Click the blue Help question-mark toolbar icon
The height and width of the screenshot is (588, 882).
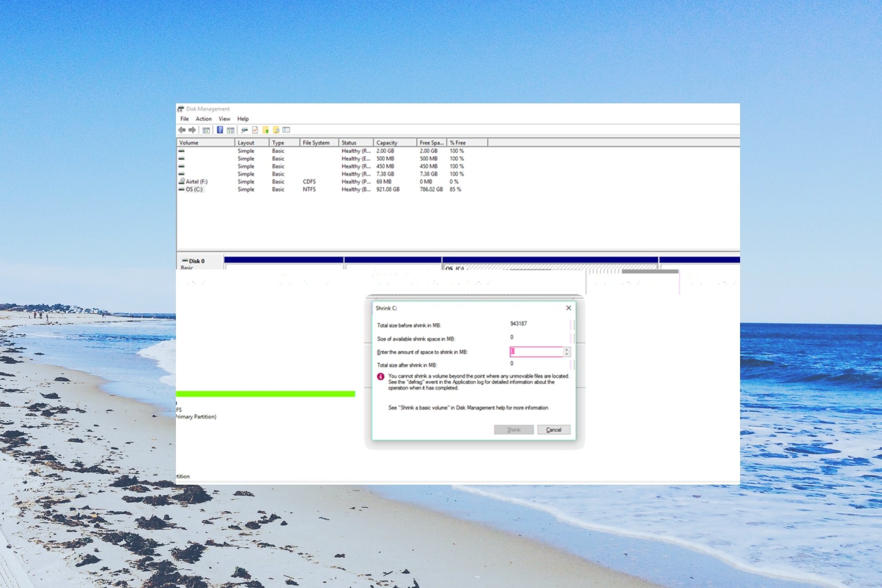[220, 130]
